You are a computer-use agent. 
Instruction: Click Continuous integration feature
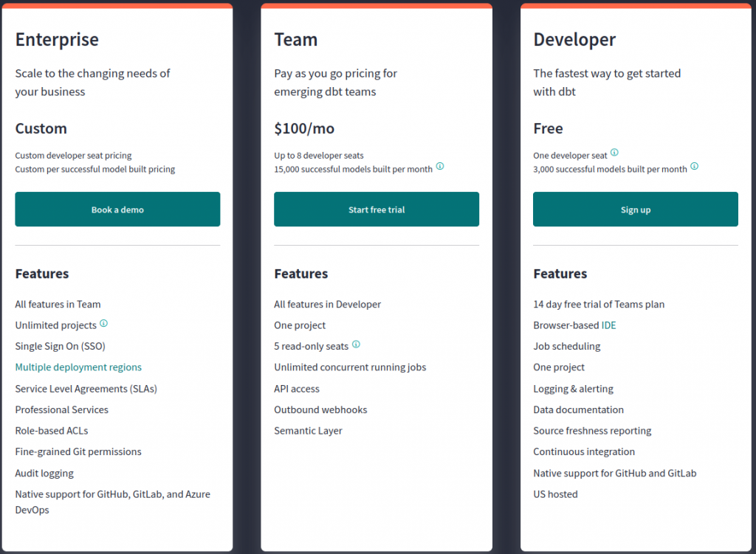(x=584, y=452)
